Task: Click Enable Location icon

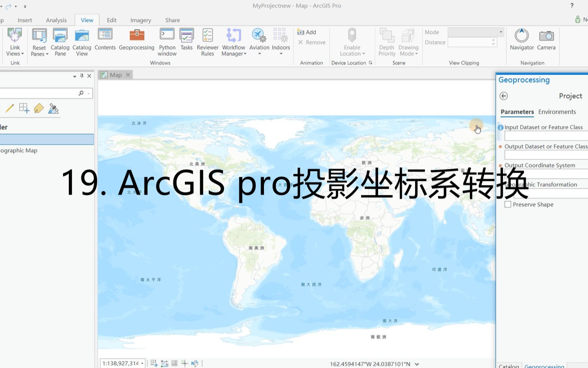Action: 352,35
